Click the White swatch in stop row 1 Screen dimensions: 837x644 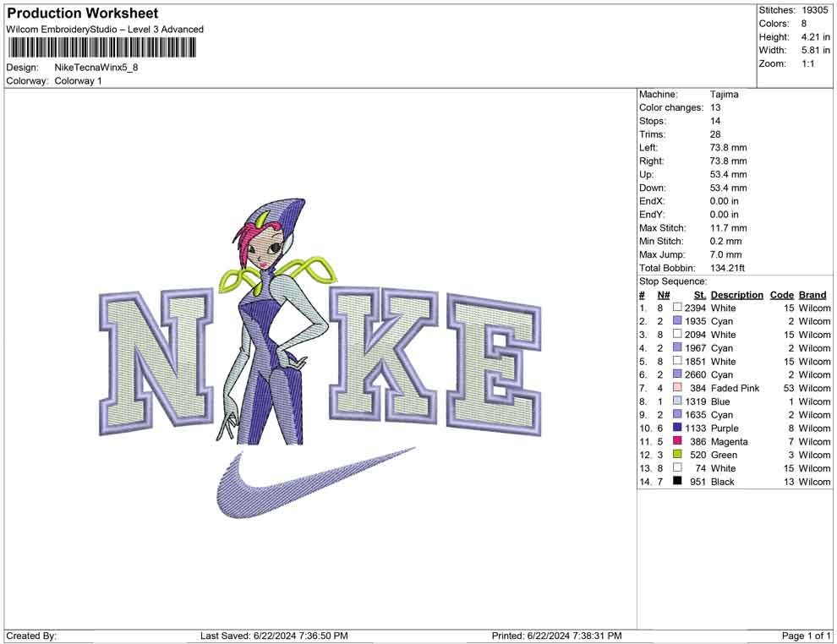(x=677, y=308)
